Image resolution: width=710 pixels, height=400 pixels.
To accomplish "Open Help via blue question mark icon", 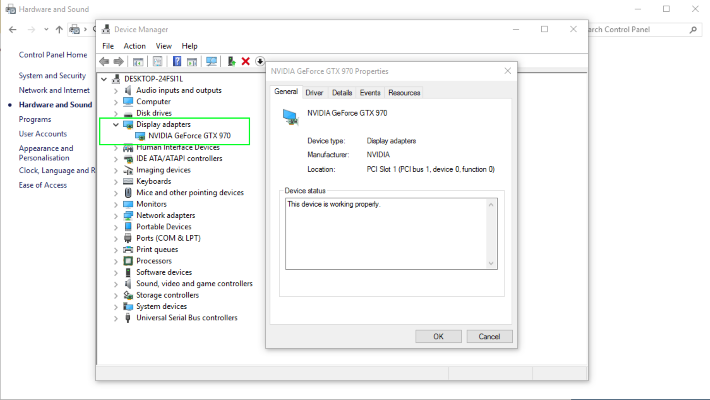I will point(177,61).
